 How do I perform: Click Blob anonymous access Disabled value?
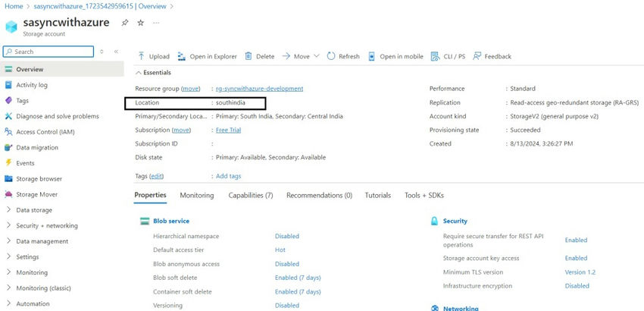click(x=287, y=264)
